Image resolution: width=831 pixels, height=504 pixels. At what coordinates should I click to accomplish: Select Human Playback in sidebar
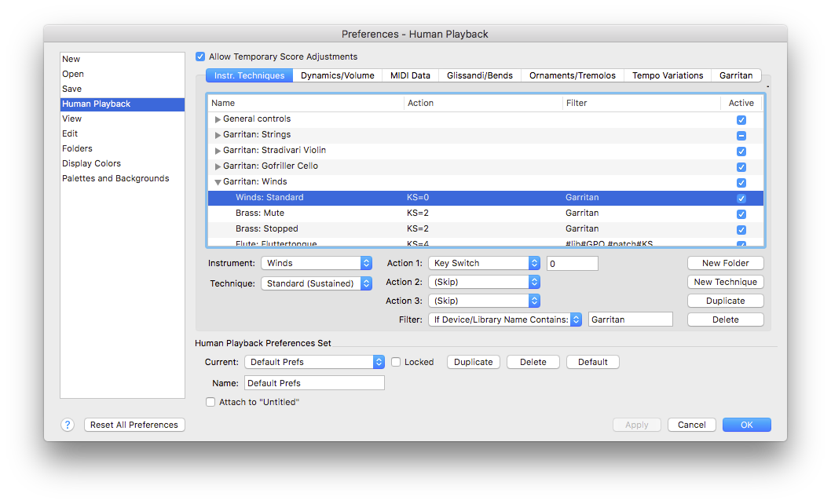pyautogui.click(x=123, y=104)
